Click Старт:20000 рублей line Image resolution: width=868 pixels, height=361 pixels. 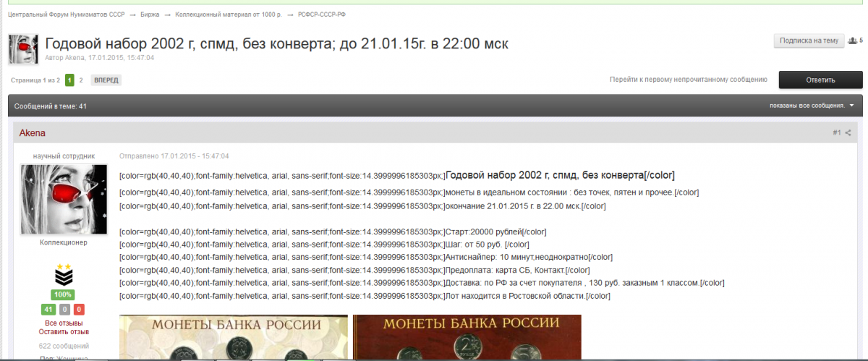333,232
